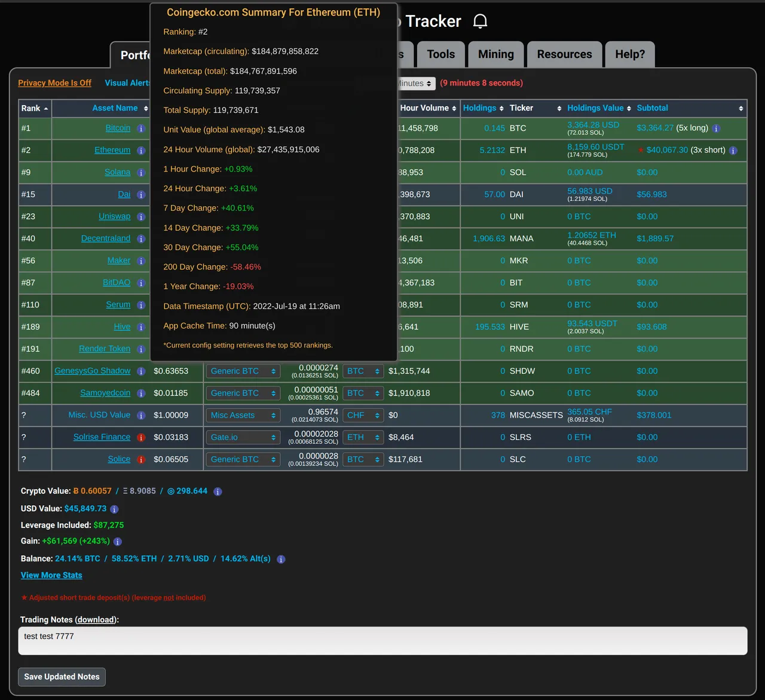Open the Help? tab
Screen dimensions: 765x700
tap(630, 54)
